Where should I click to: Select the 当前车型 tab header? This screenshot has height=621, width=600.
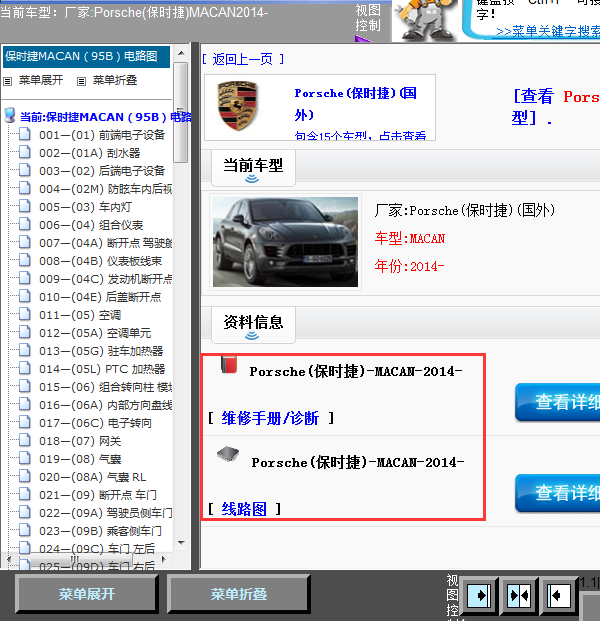coord(253,168)
